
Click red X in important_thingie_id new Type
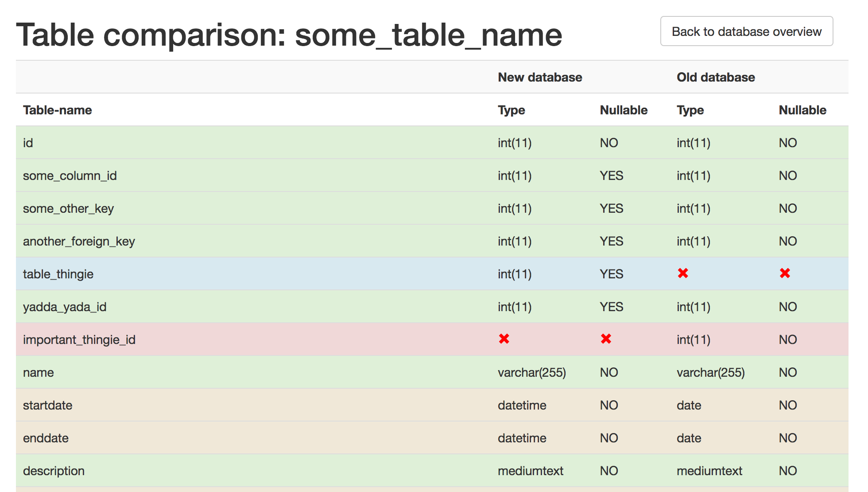(504, 339)
